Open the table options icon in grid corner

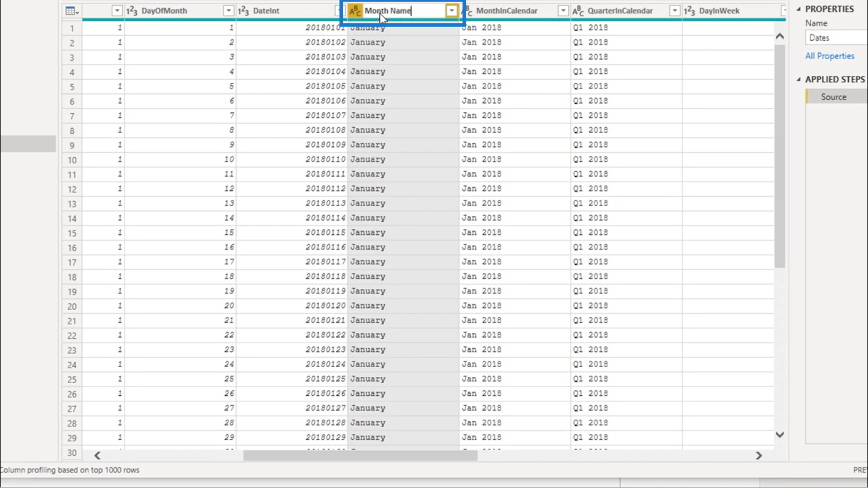pyautogui.click(x=72, y=11)
